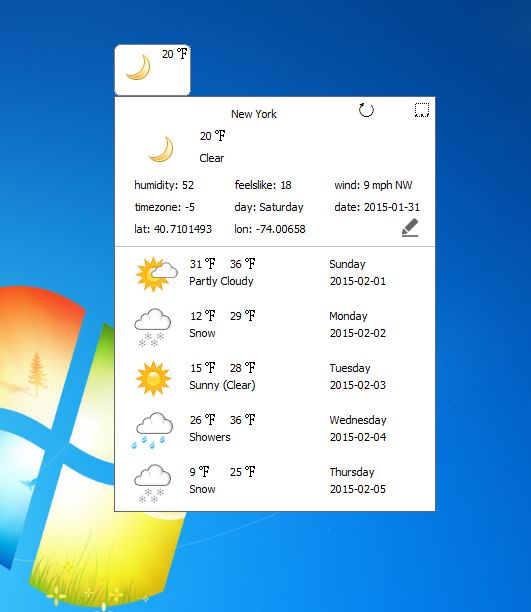Click the moon icon in small widget

138,68
